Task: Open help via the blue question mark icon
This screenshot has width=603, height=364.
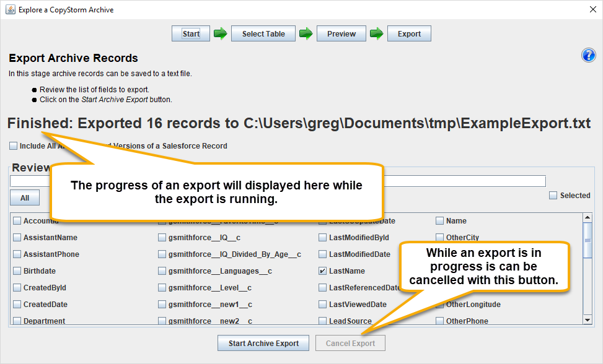Action: coord(588,55)
